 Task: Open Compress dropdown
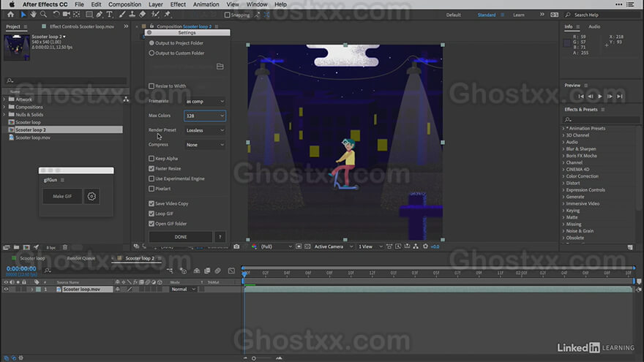205,145
